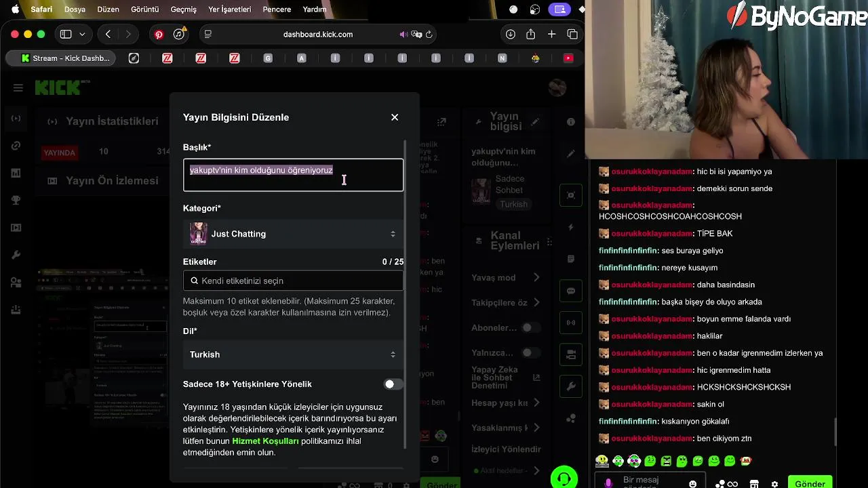Click the Kanal Eylemleri drag handle

[x=549, y=242]
